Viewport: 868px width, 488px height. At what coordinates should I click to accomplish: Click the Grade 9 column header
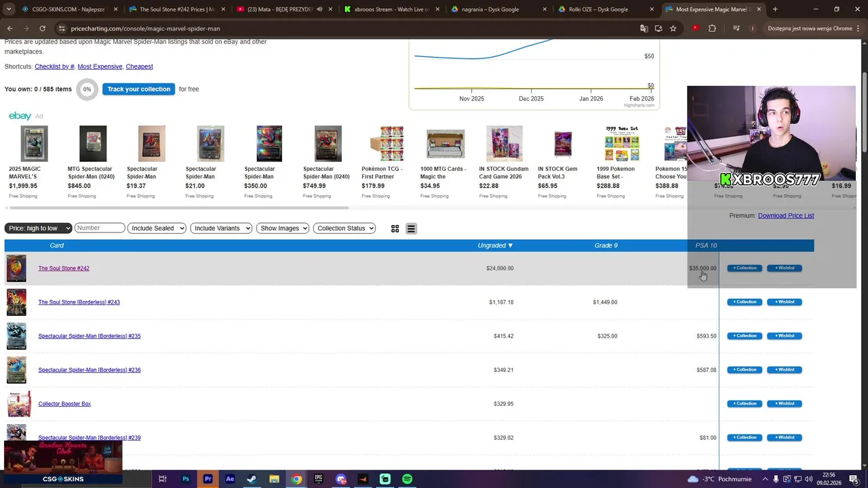click(606, 245)
